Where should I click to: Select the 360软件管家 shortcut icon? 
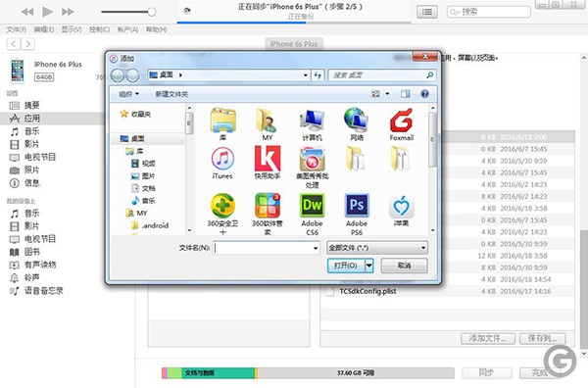tap(268, 206)
